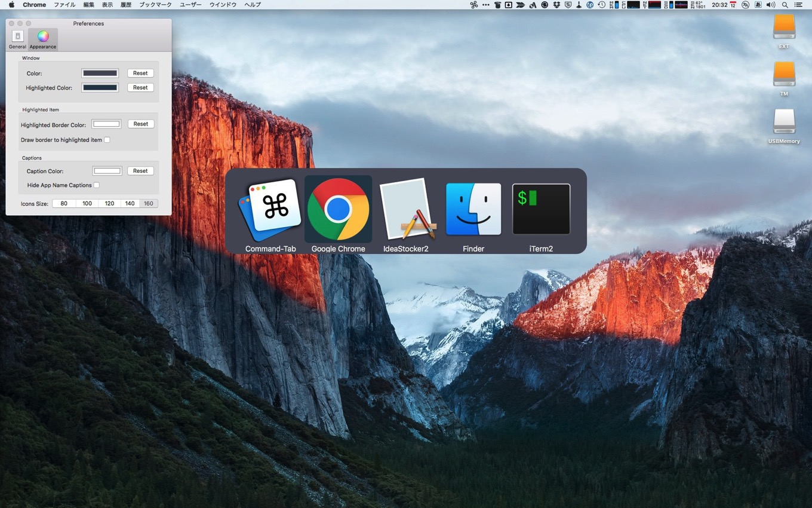812x508 pixels.
Task: Click the download-box menu bar icon
Action: click(x=509, y=5)
